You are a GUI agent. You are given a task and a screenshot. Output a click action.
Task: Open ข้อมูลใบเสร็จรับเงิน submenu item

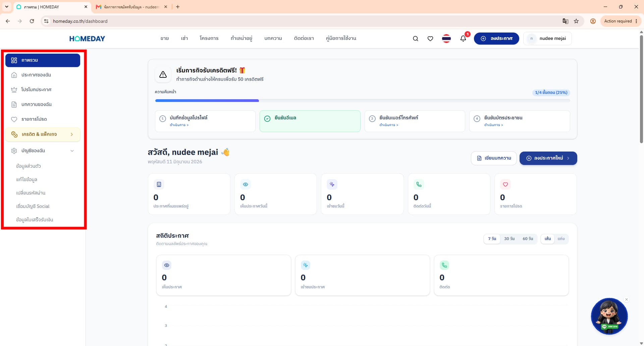click(x=35, y=220)
